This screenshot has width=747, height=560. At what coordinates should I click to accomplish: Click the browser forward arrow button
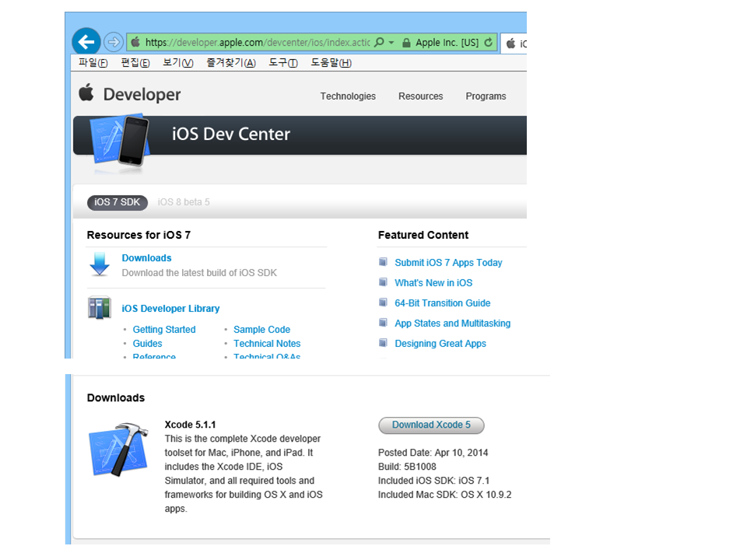(114, 42)
